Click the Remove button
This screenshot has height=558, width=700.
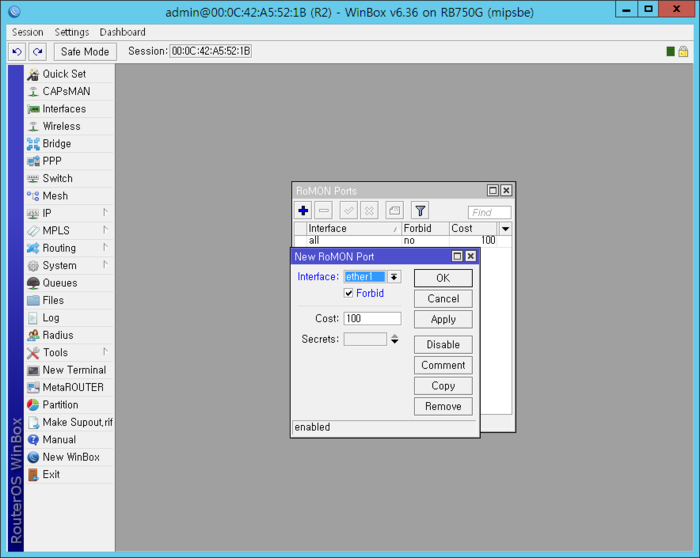(x=443, y=406)
